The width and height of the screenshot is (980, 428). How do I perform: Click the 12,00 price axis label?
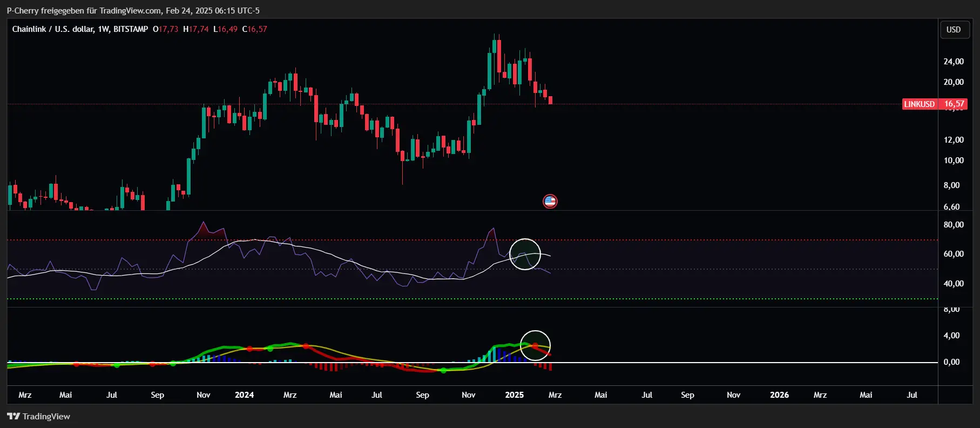point(954,140)
